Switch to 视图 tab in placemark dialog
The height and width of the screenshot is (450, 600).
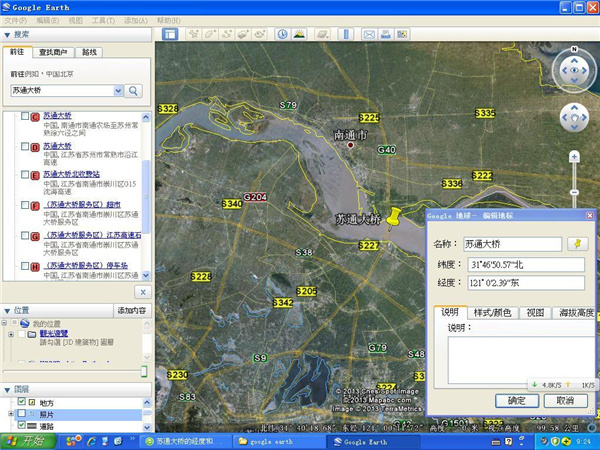click(535, 313)
